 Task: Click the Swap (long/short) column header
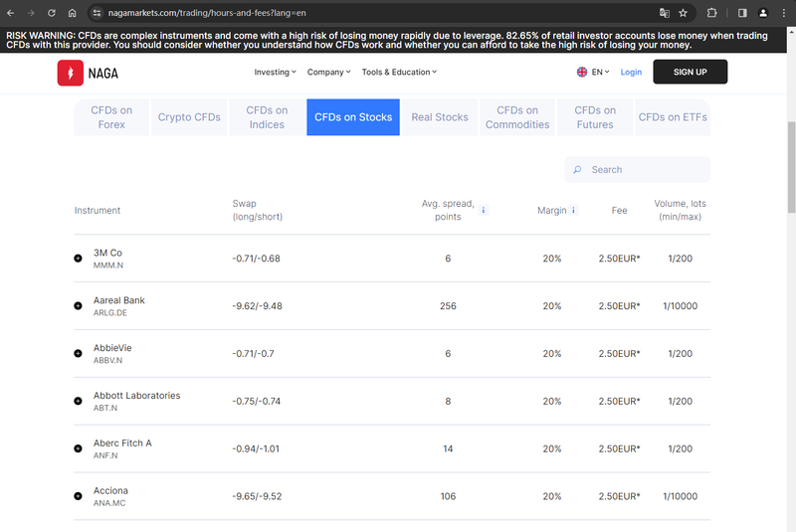click(258, 210)
